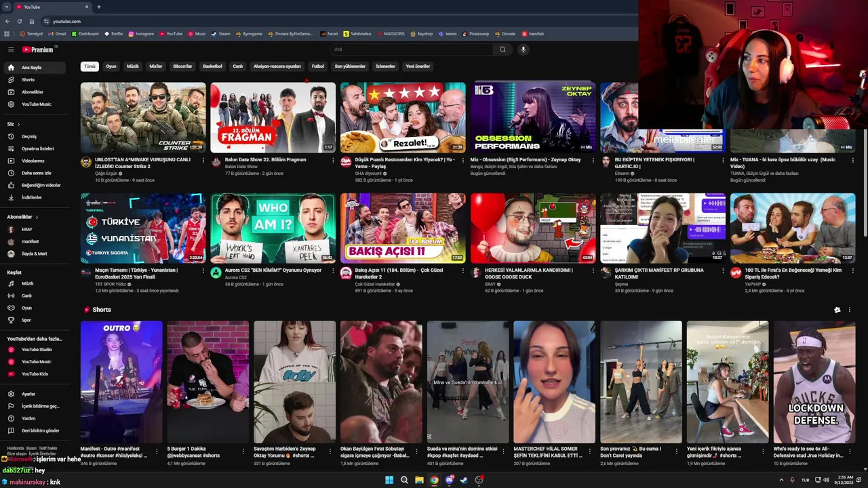This screenshot has height=488, width=868.
Task: Click the Instagram bookmark
Action: [x=141, y=33]
